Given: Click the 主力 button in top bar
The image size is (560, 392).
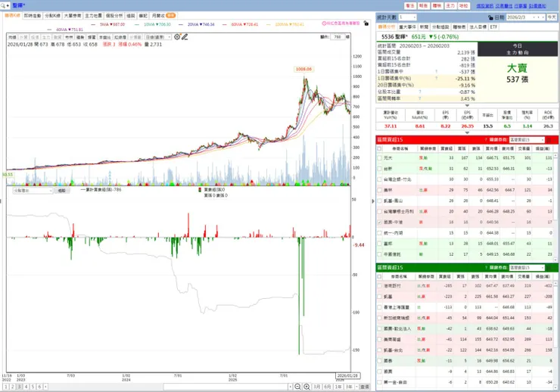Looking at the screenshot, I should tap(450, 6).
